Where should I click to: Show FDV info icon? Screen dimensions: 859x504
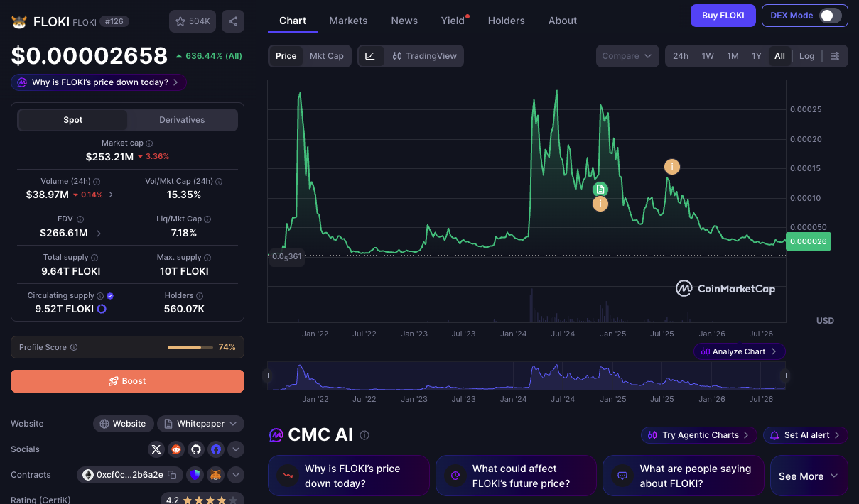[80, 219]
